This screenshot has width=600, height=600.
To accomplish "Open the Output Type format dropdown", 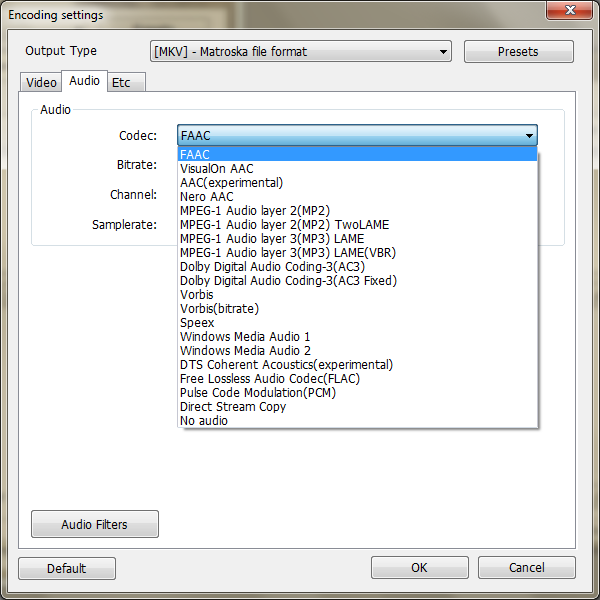I will point(301,51).
